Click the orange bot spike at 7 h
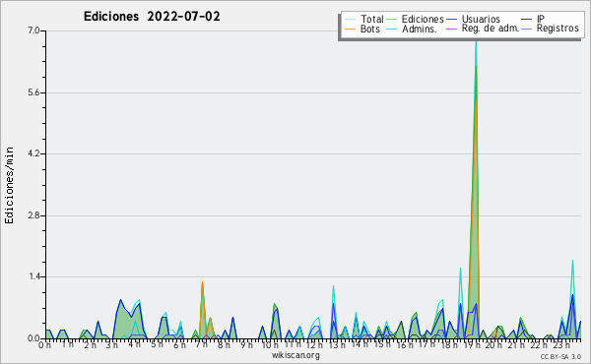 202,310
